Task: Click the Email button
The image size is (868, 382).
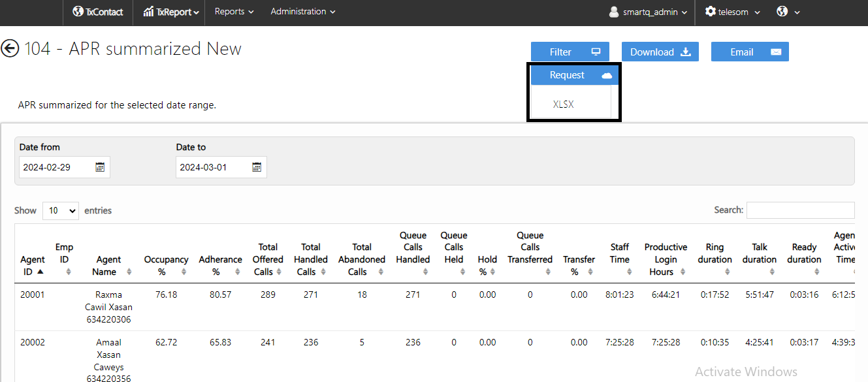Action: tap(750, 52)
